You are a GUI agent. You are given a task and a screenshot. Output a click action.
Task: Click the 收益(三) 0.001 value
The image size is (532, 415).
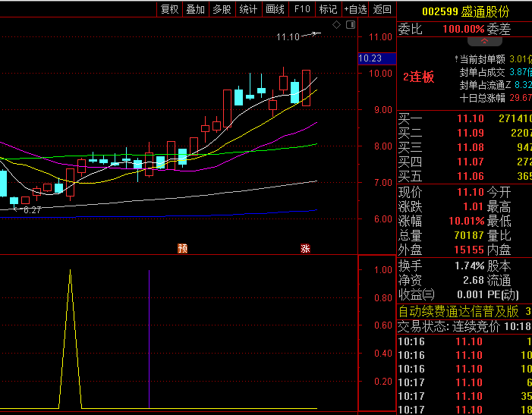470,294
